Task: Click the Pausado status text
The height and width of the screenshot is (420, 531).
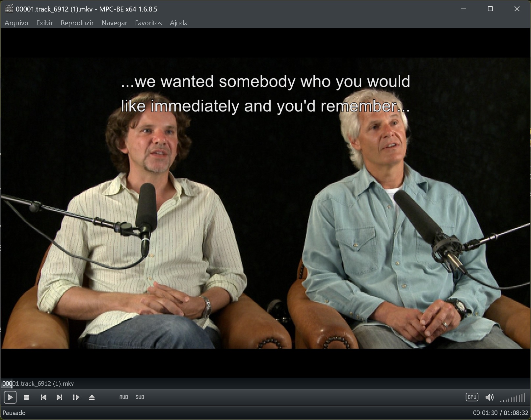Action: [14, 413]
